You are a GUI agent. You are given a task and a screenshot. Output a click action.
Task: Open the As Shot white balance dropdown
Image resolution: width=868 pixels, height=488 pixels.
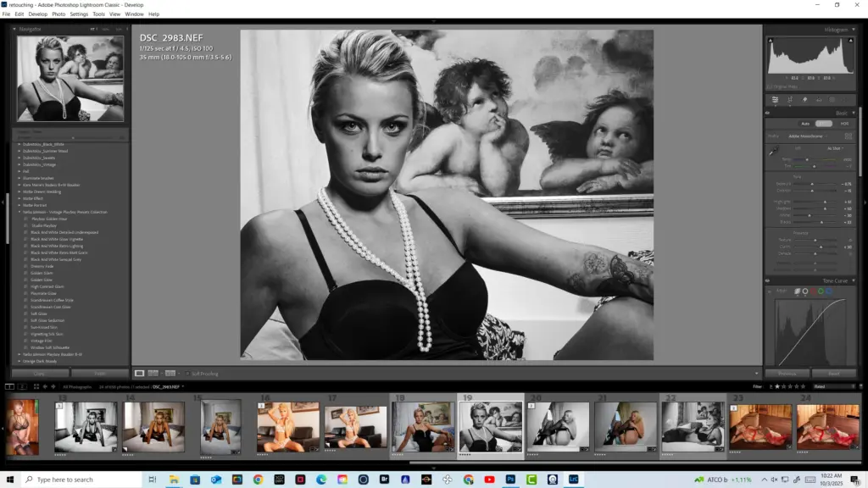pyautogui.click(x=837, y=148)
